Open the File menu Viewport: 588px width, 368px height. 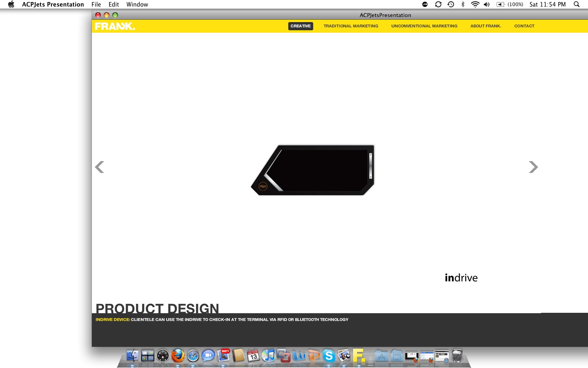click(x=96, y=4)
